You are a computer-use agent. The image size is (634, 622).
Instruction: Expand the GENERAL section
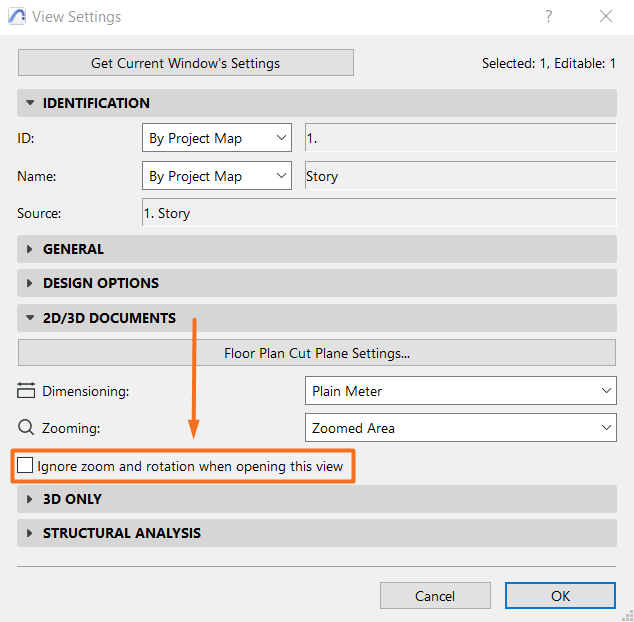coord(317,249)
